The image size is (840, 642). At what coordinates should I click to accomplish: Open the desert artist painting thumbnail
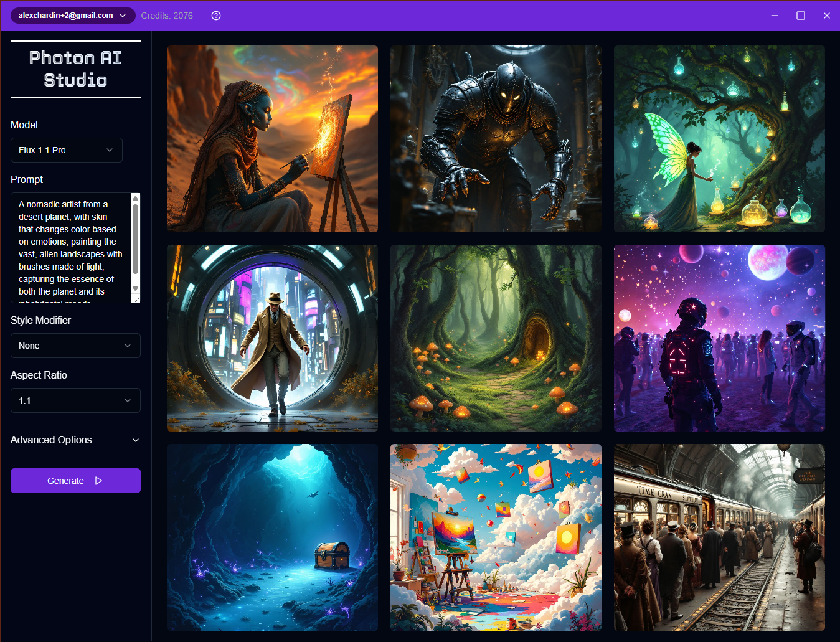[x=271, y=138]
